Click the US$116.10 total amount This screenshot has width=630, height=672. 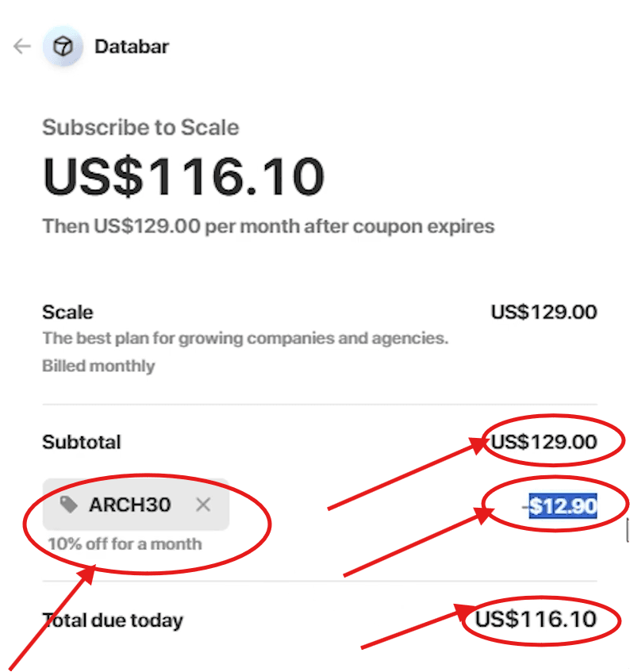coord(537,620)
